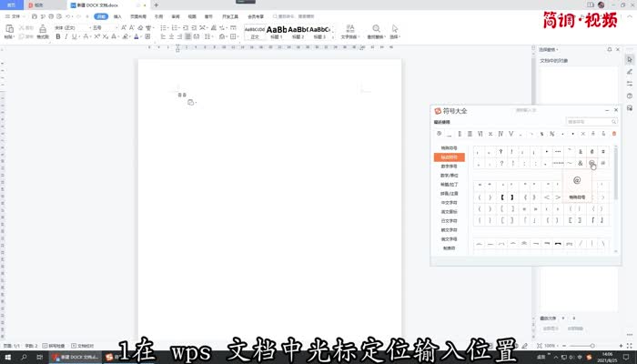This screenshot has width=637, height=364.
Task: Click the Windows Start button
Action: 6,357
